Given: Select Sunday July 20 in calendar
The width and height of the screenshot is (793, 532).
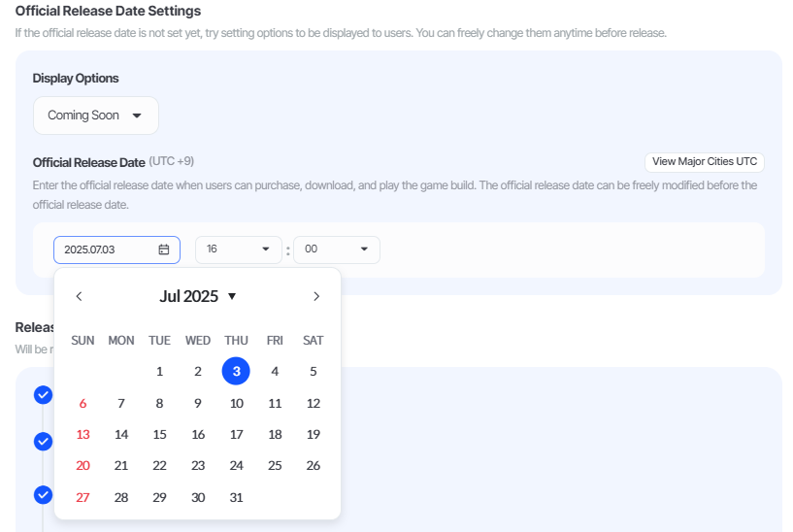Looking at the screenshot, I should (83, 466).
